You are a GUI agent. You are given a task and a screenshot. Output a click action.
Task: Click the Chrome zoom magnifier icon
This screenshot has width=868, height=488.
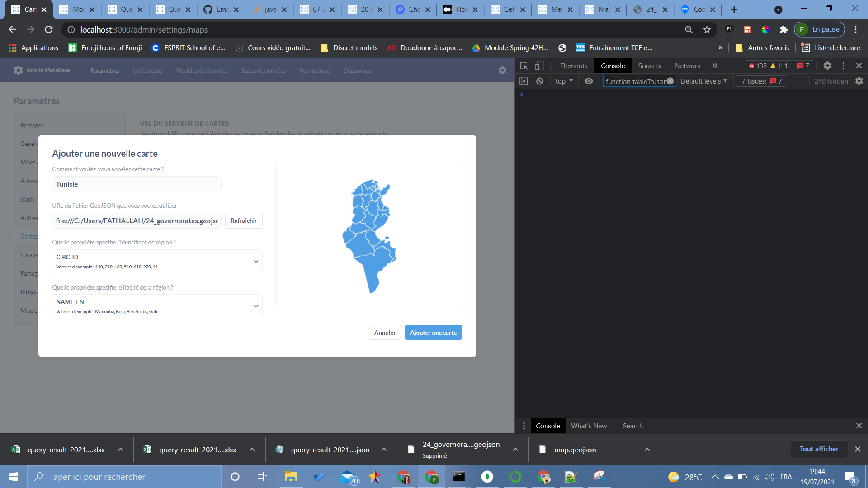click(x=689, y=30)
